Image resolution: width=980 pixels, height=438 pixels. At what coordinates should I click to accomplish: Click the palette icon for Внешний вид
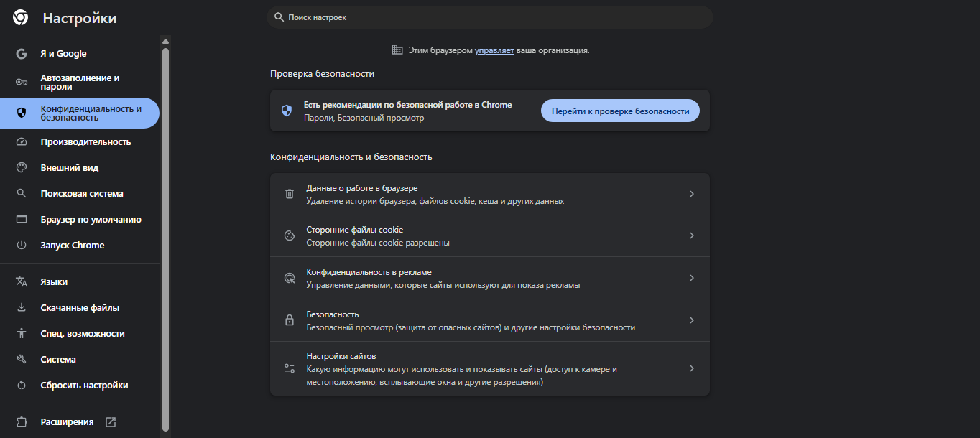pos(22,168)
